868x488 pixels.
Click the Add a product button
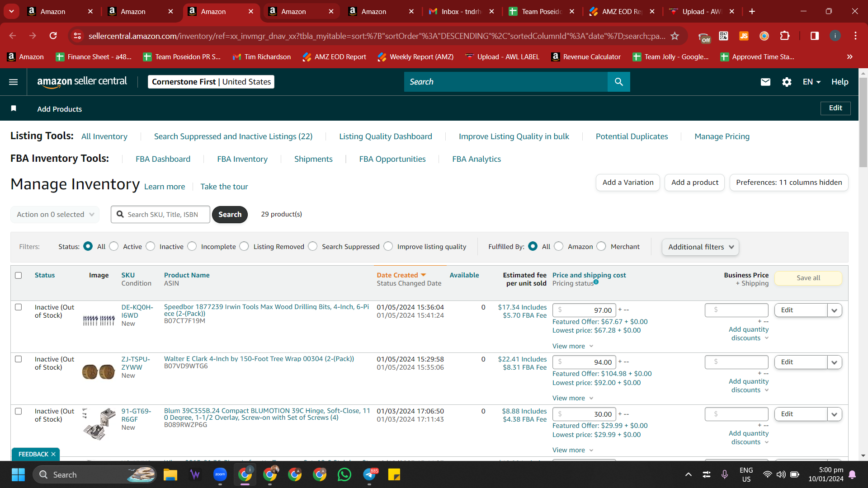coord(695,183)
